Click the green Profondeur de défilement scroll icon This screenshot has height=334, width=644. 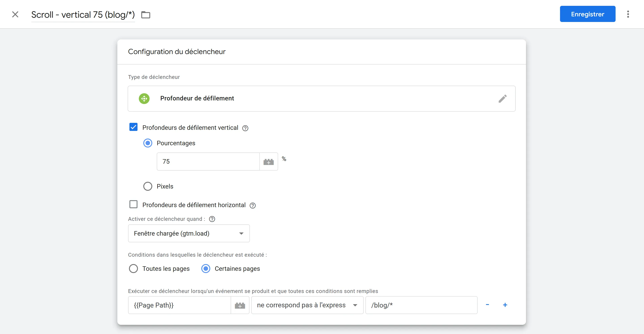point(144,99)
